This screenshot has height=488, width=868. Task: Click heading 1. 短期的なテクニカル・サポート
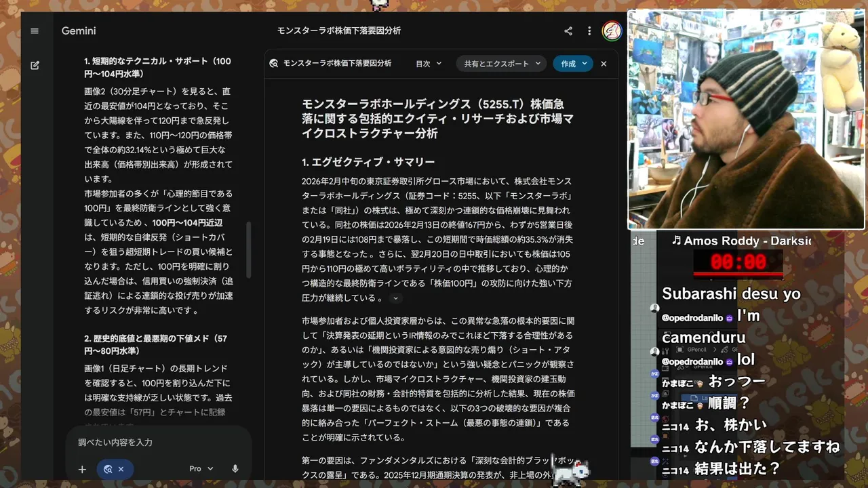(157, 67)
